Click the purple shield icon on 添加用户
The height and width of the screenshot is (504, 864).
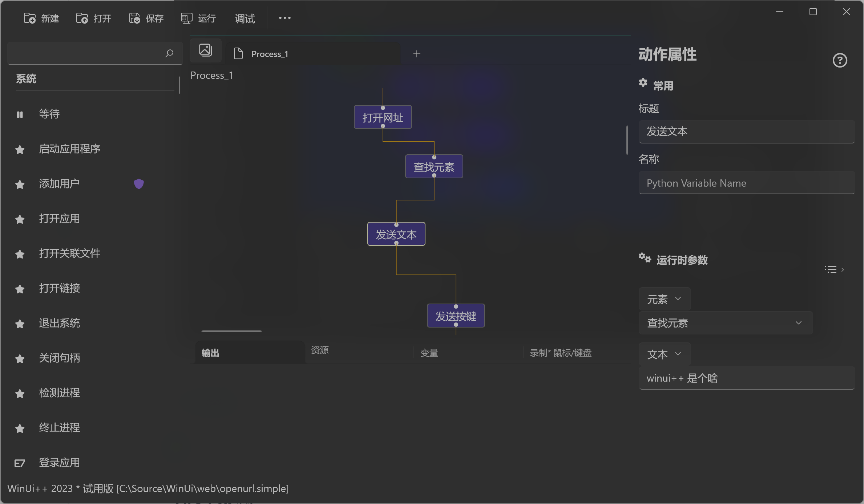click(139, 184)
